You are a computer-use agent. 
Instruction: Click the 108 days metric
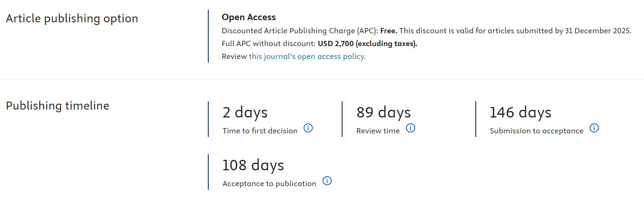[253, 165]
